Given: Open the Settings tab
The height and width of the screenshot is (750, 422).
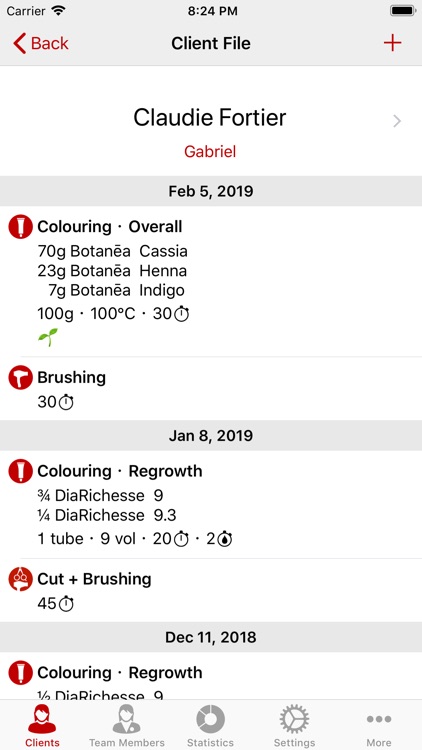Looking at the screenshot, I should (x=294, y=726).
